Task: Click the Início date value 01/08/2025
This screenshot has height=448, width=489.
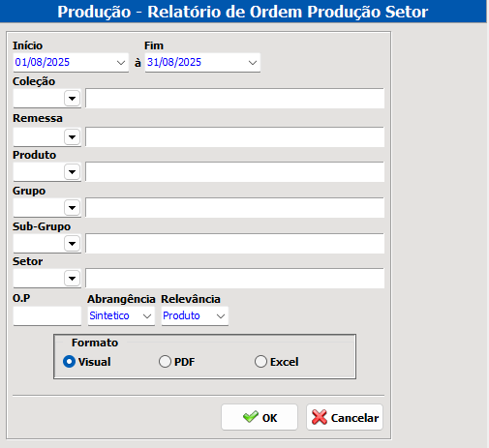Action: 43,62
